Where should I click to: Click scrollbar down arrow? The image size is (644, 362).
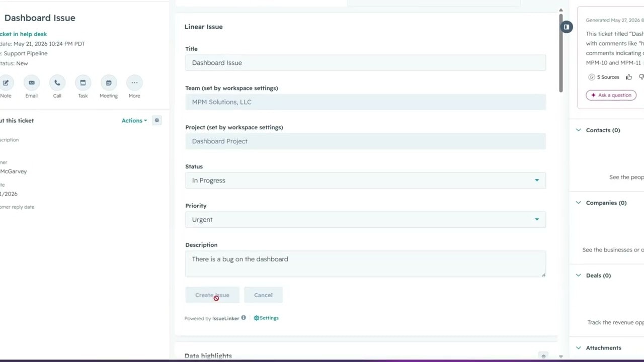[x=561, y=356]
